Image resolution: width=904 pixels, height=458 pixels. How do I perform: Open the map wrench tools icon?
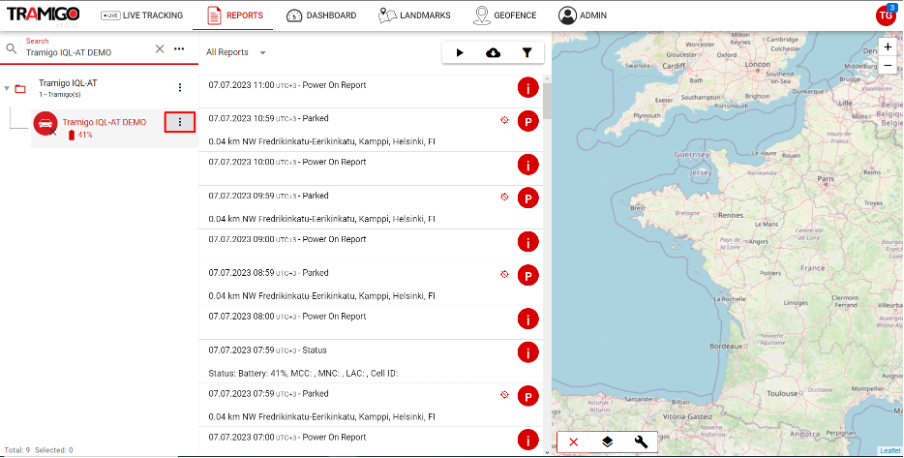(641, 441)
